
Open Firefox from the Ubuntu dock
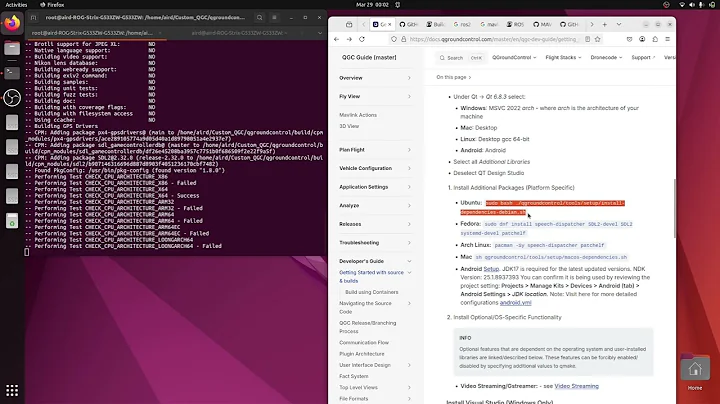point(12,23)
